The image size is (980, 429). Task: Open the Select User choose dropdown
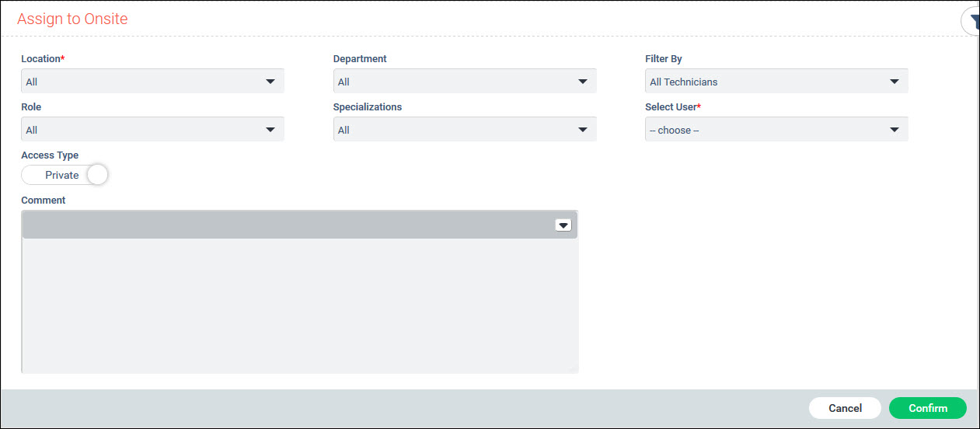coord(776,130)
